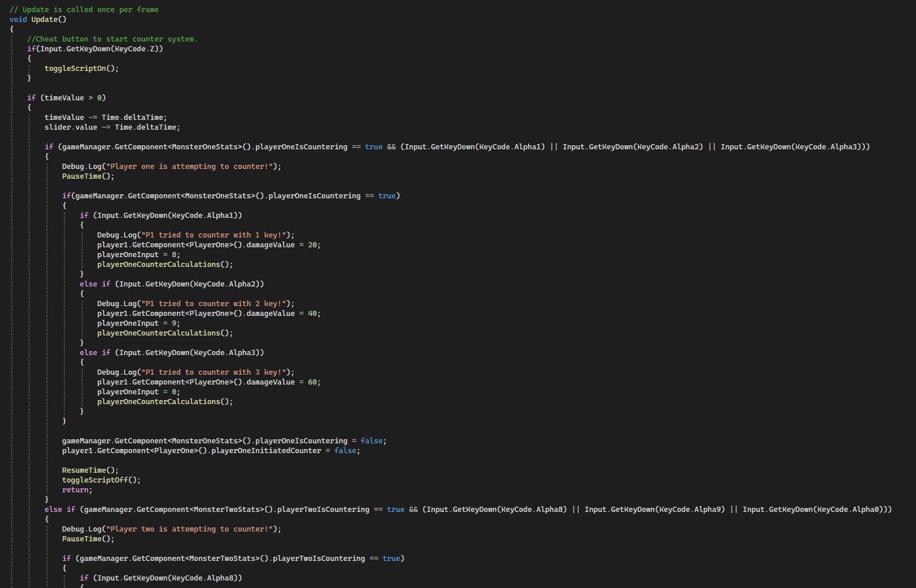Click the playerOneInput = 0 assignment
The width and height of the screenshot is (916, 588).
coord(138,392)
